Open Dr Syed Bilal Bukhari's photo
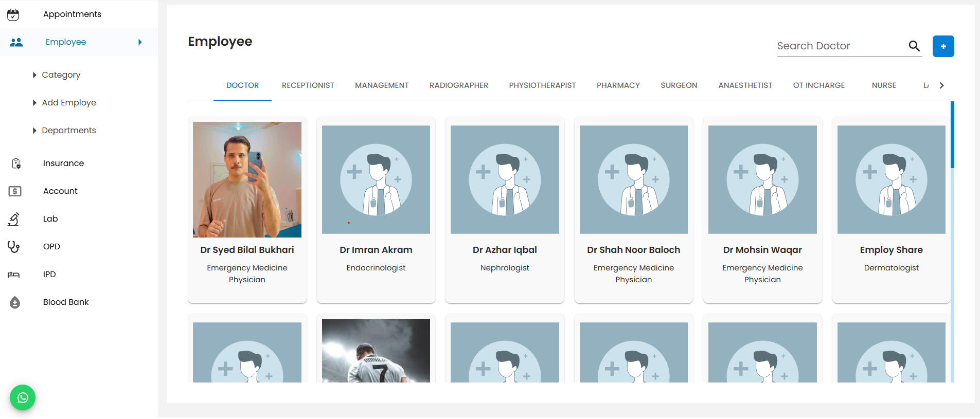 point(247,179)
